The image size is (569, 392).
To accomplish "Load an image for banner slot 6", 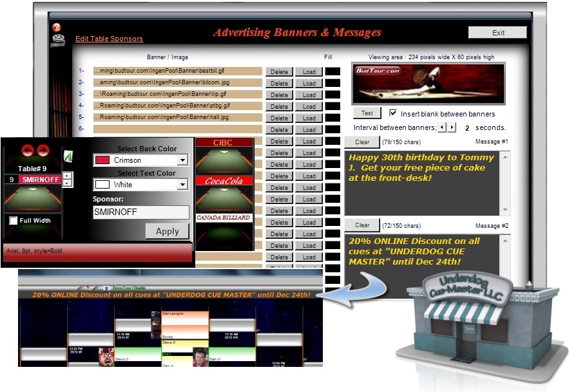I will [x=309, y=129].
